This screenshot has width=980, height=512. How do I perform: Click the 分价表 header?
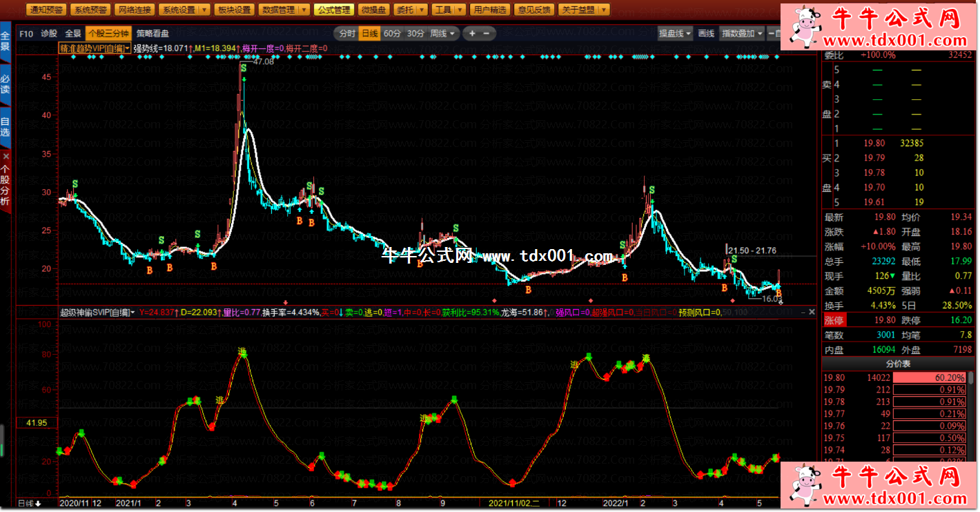tap(898, 364)
